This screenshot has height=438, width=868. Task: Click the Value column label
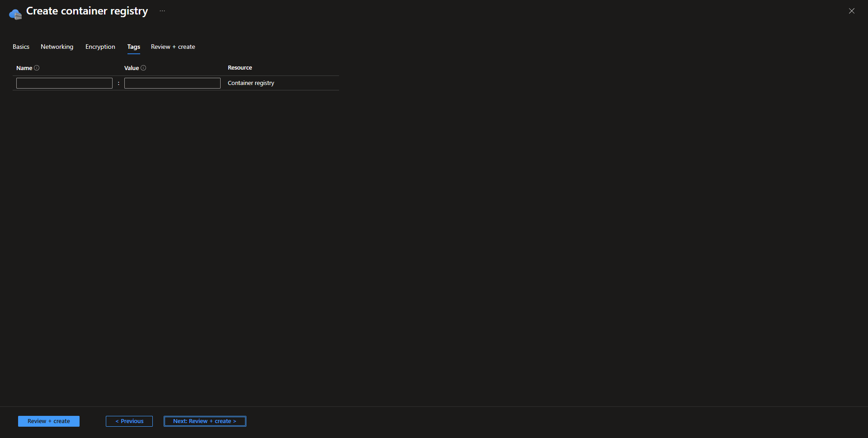point(132,68)
